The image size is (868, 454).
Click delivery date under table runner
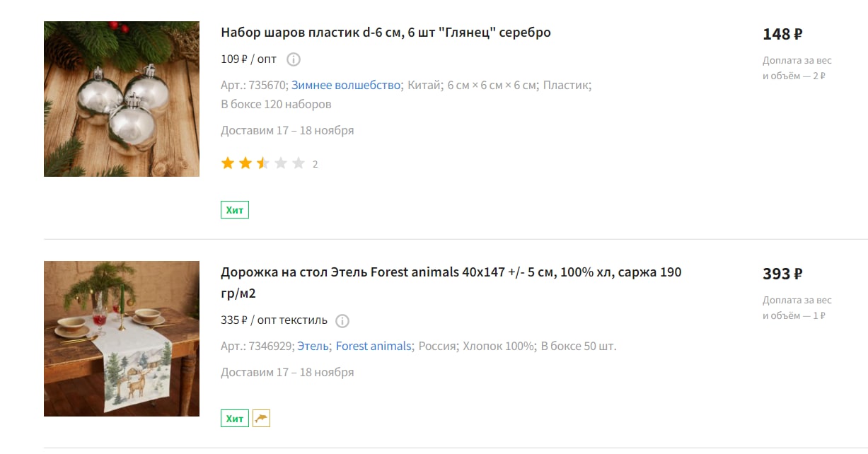[287, 373]
